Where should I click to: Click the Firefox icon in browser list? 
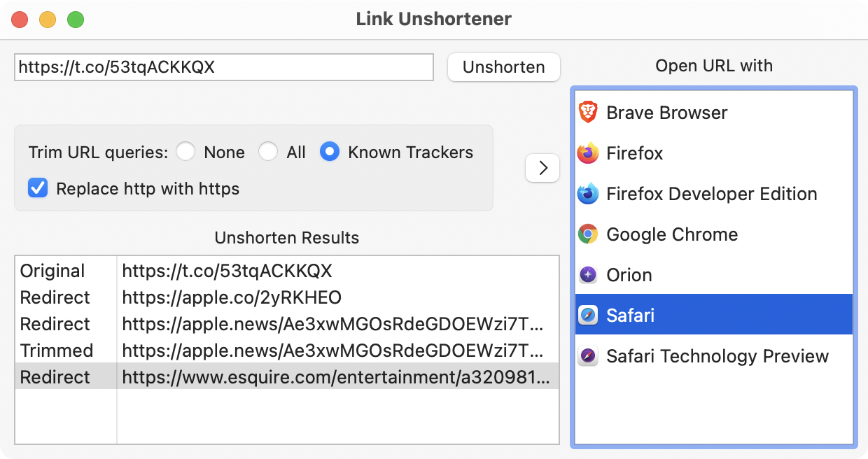pos(588,153)
